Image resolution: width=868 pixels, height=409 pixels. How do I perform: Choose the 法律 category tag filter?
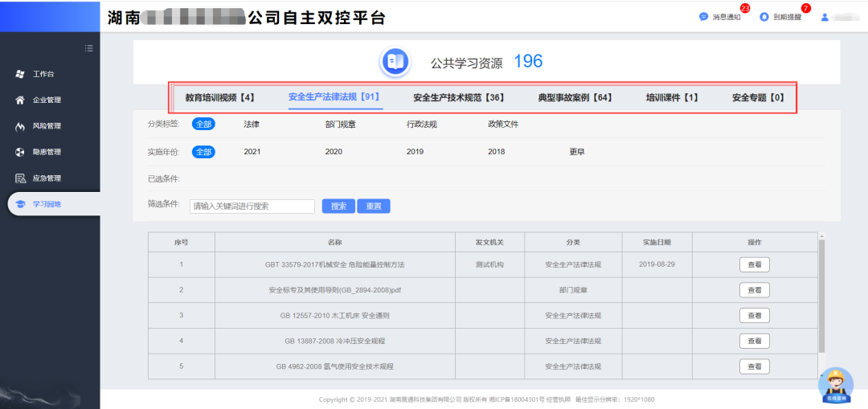252,124
